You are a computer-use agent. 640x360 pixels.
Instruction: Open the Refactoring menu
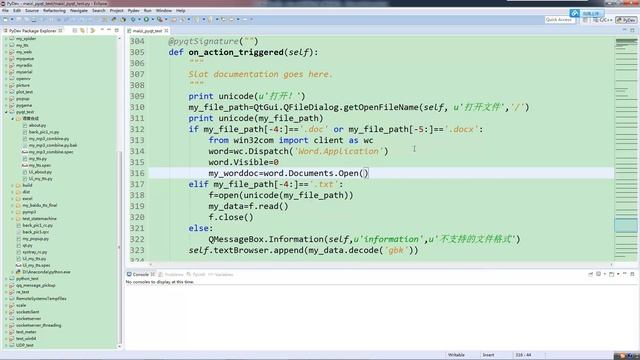point(54,11)
